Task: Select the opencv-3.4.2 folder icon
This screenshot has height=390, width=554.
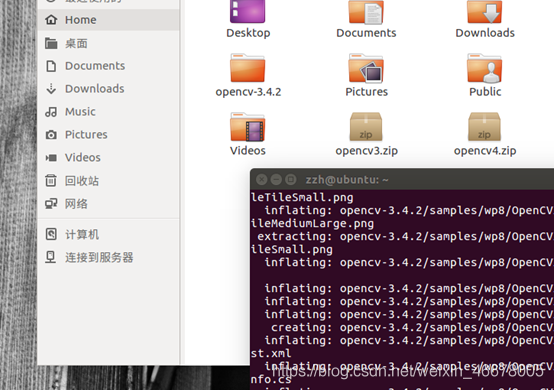Action: 247,68
